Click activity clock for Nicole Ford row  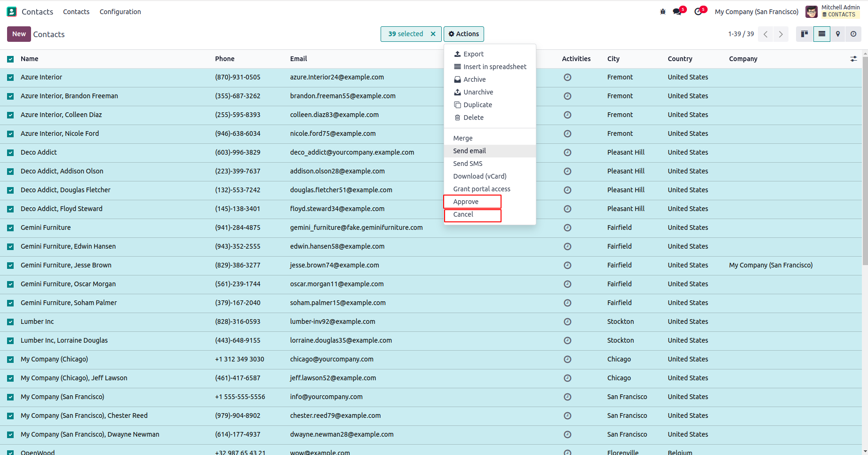567,133
